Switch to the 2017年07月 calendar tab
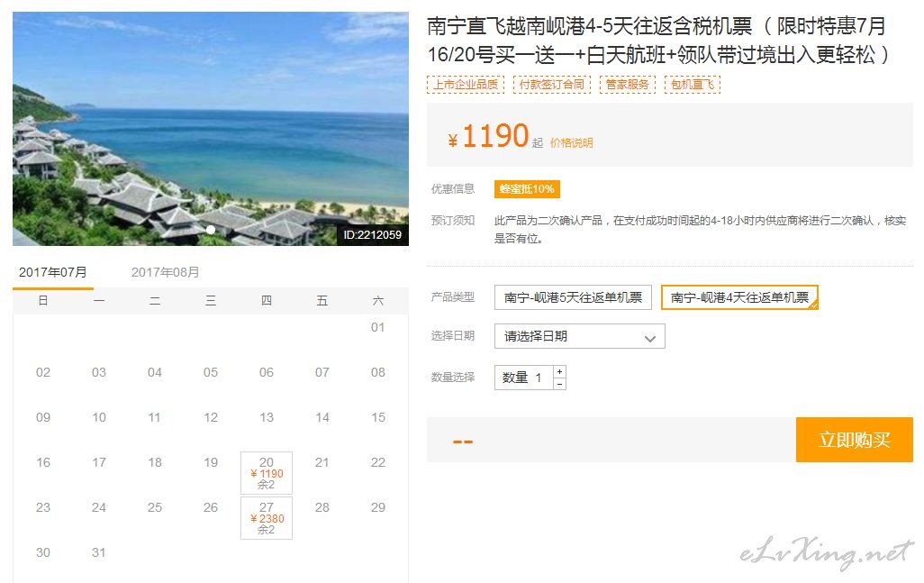 pyautogui.click(x=53, y=272)
